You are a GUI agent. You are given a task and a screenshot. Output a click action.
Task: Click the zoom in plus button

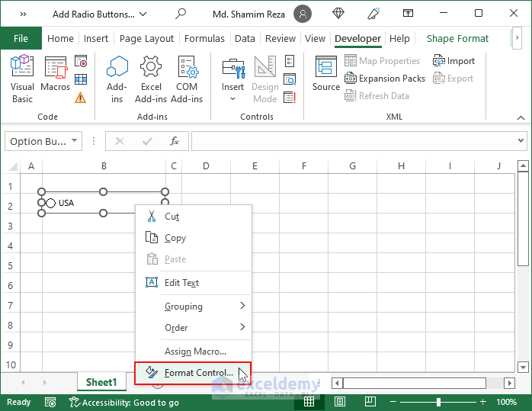tap(483, 402)
